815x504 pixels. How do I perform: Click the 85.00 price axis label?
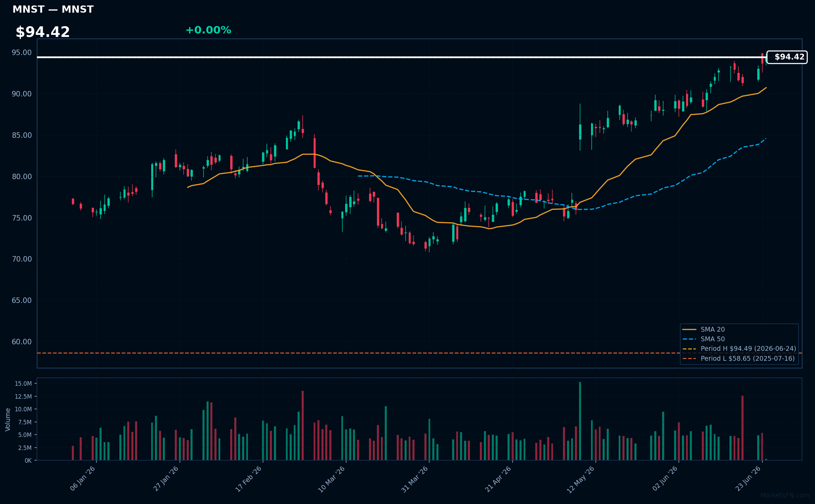coord(22,135)
